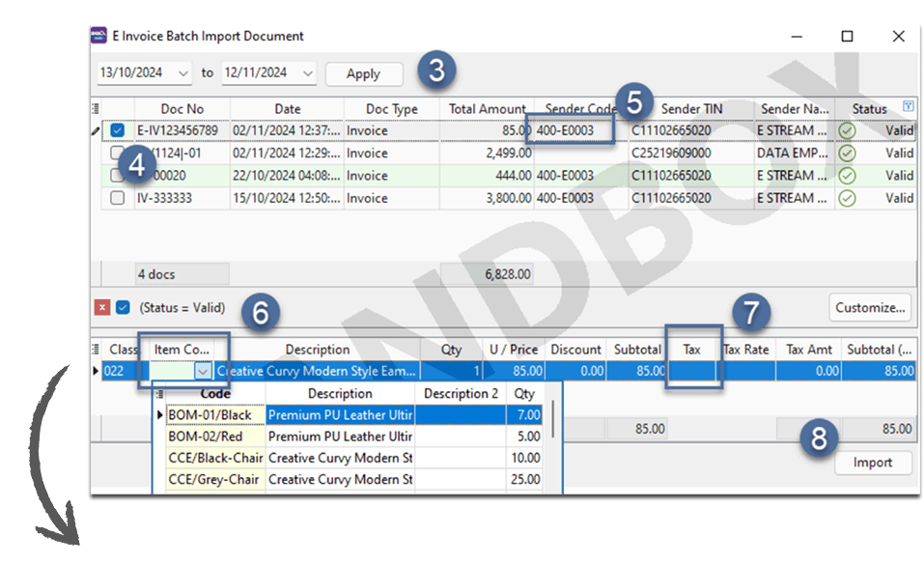The height and width of the screenshot is (564, 924).
Task: Click the item grid's column chooser icon
Action: [96, 349]
